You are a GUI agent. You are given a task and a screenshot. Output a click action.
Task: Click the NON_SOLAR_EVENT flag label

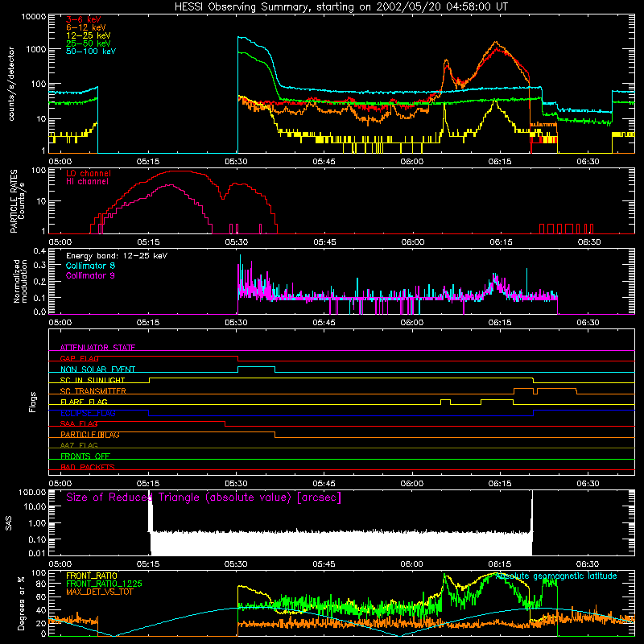(97, 369)
